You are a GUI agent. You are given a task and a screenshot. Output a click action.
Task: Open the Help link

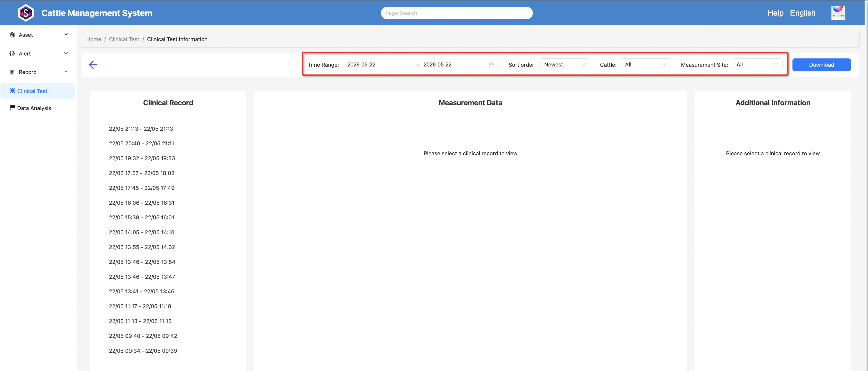click(x=775, y=13)
